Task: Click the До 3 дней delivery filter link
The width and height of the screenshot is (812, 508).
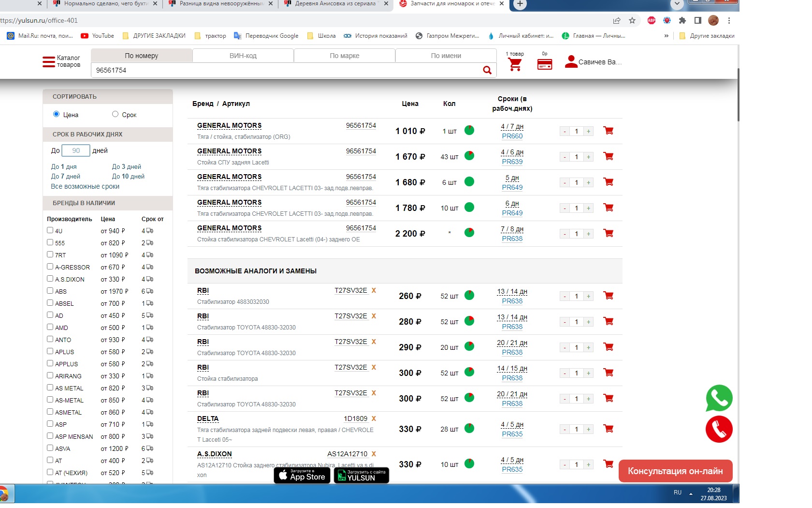Action: click(x=127, y=166)
